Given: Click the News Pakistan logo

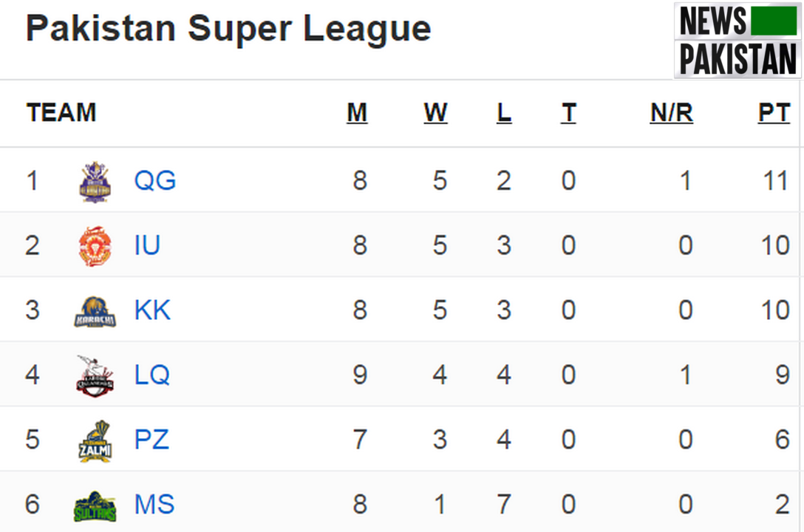Looking at the screenshot, I should point(737,40).
